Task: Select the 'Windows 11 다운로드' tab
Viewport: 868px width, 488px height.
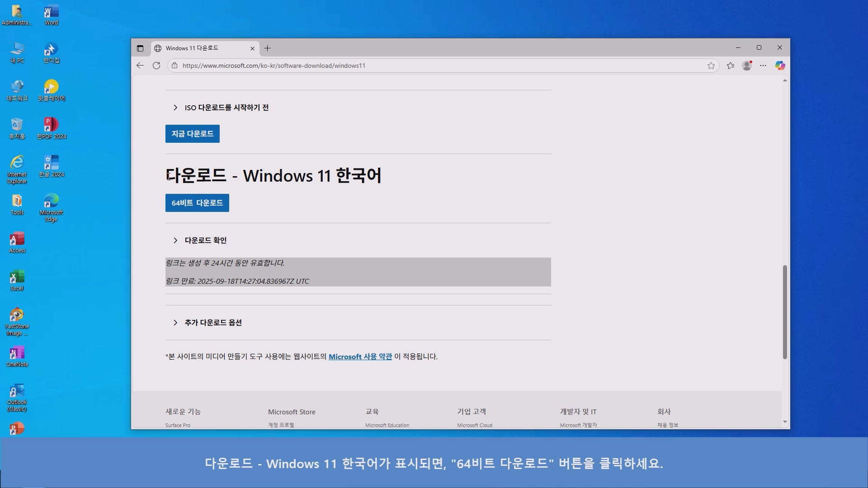Action: (x=199, y=48)
